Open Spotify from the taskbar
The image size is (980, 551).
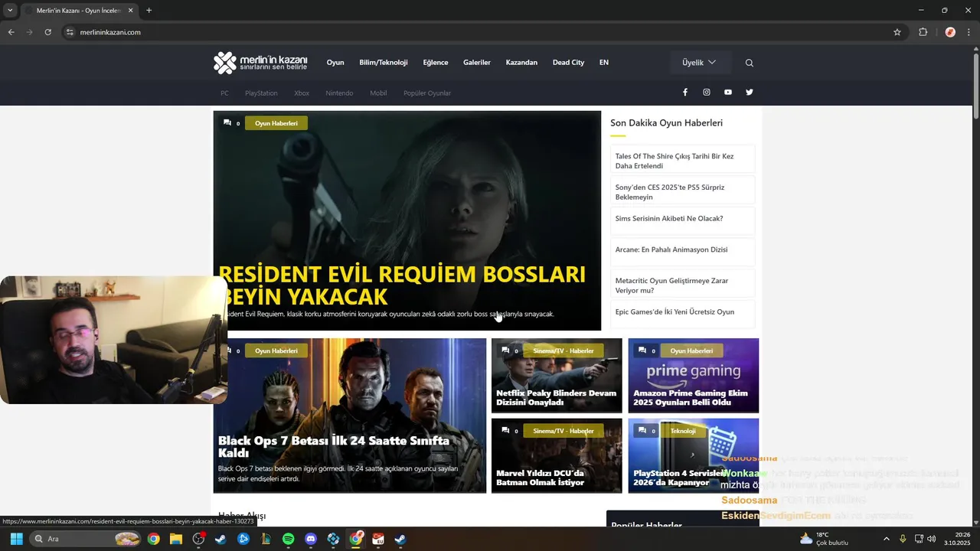288,539
